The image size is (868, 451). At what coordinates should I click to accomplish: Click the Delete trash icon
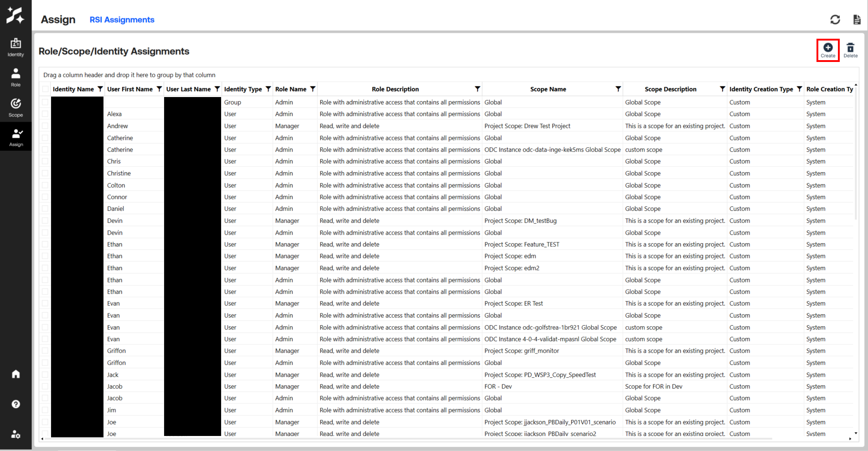pos(850,50)
